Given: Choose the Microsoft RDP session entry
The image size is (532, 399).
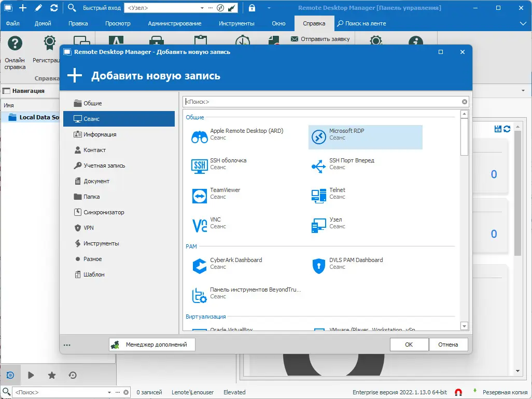Looking at the screenshot, I should tap(365, 137).
